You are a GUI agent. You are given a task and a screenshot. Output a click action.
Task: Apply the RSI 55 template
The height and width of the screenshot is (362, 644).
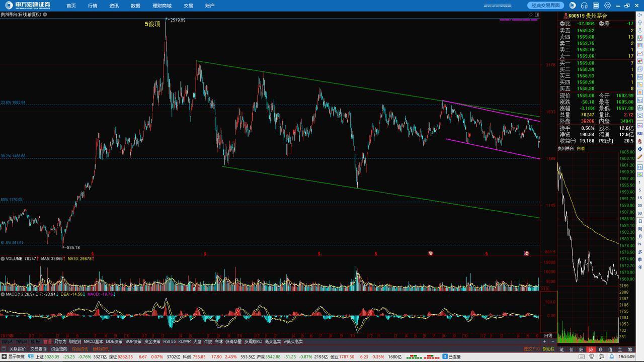(x=170, y=341)
